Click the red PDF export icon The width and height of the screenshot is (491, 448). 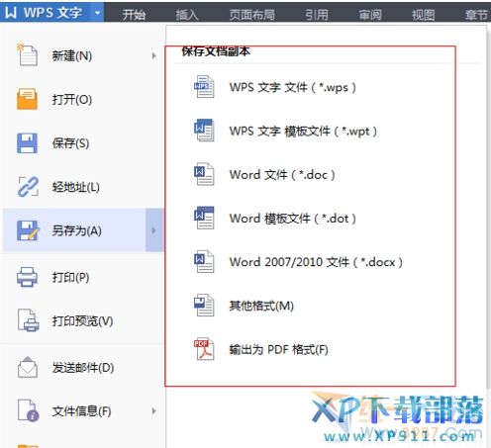[x=204, y=349]
